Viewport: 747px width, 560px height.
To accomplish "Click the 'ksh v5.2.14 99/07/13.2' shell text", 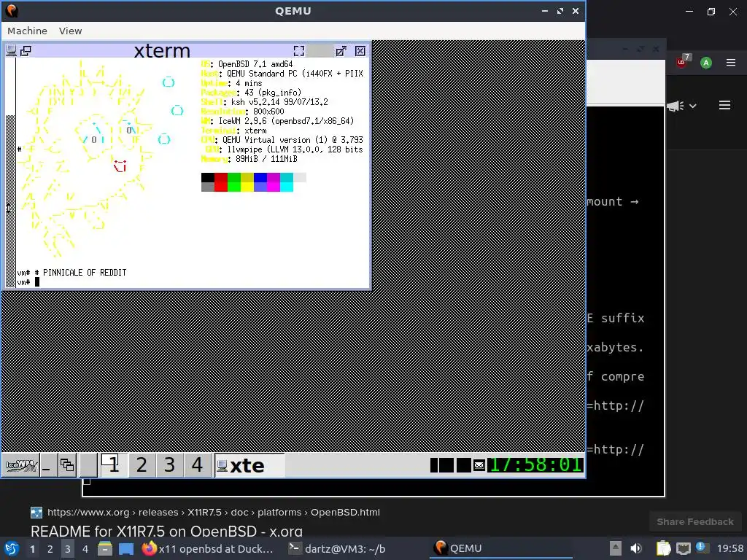I will (x=279, y=102).
